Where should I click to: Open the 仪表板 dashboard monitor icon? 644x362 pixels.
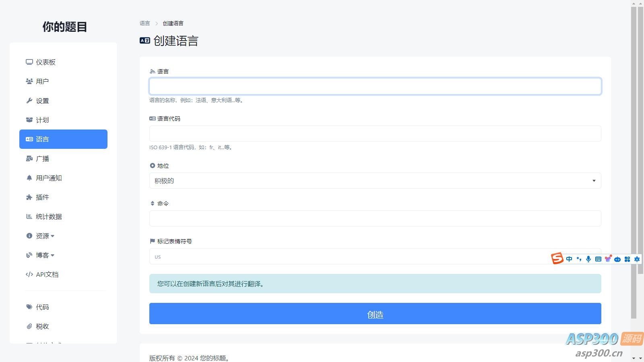point(29,62)
